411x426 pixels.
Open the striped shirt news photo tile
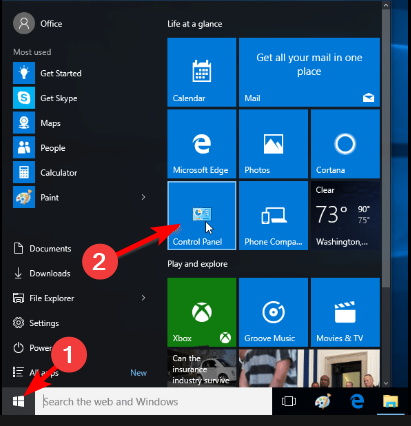[x=273, y=368]
